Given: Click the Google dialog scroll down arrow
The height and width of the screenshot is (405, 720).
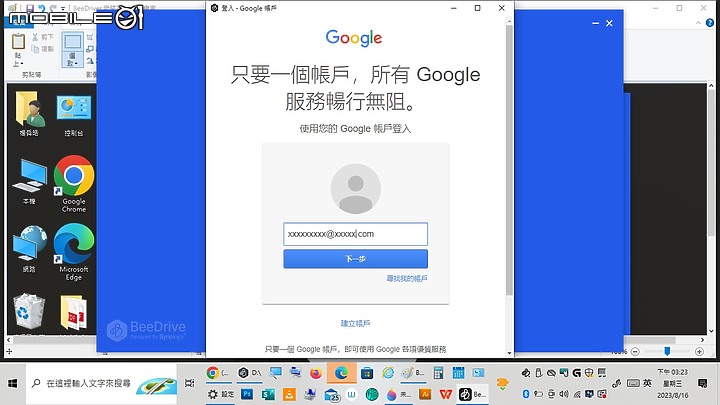Looking at the screenshot, I should click(x=509, y=353).
